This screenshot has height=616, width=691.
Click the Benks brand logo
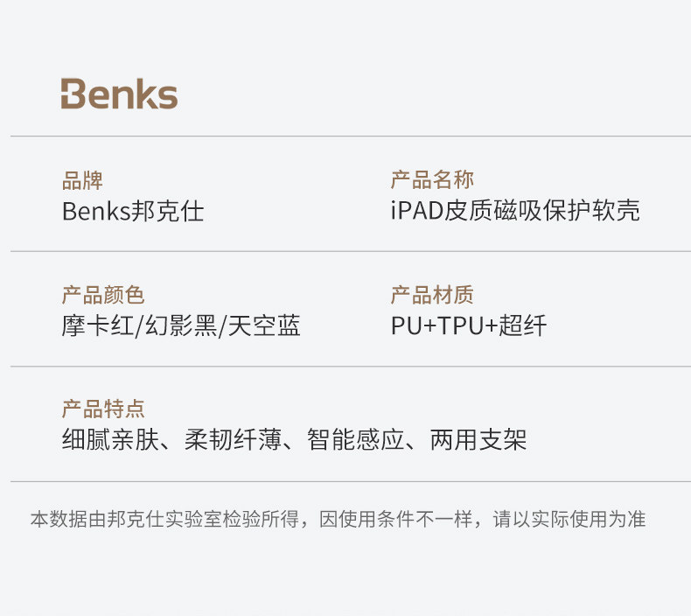pos(119,94)
